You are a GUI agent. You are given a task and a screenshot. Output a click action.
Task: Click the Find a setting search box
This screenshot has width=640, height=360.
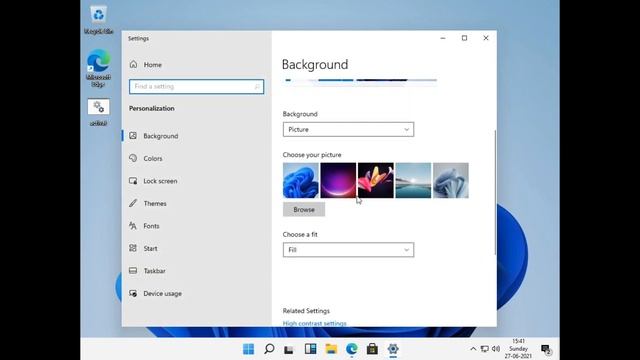pyautogui.click(x=196, y=87)
